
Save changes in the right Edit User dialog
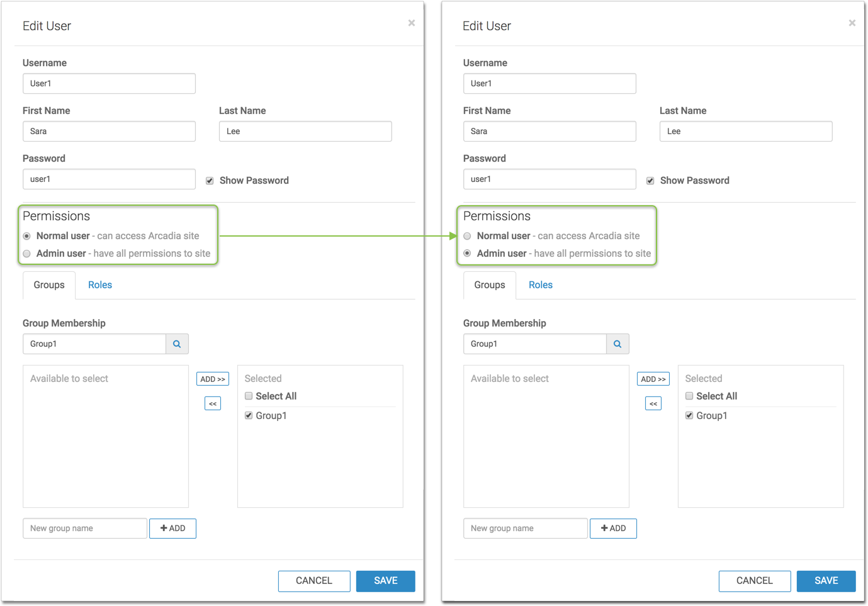pos(826,581)
